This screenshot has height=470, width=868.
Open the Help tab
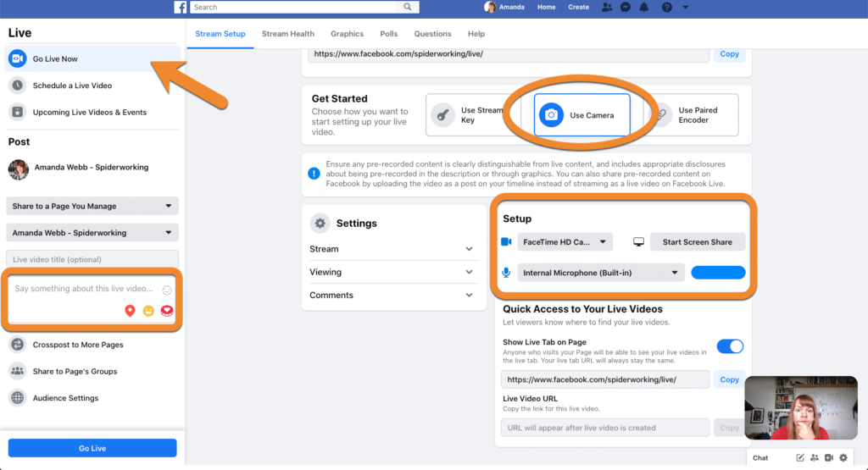[x=476, y=34]
